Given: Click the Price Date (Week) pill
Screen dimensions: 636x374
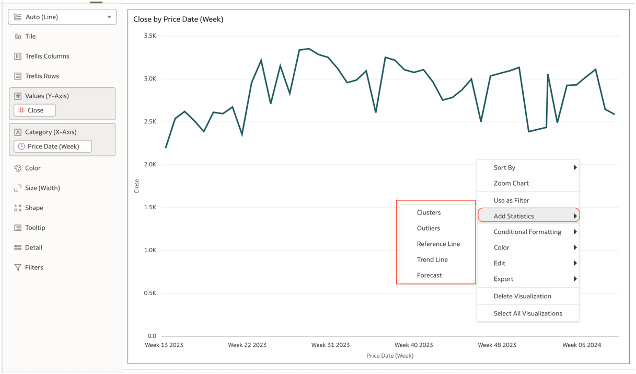Looking at the screenshot, I should [53, 146].
